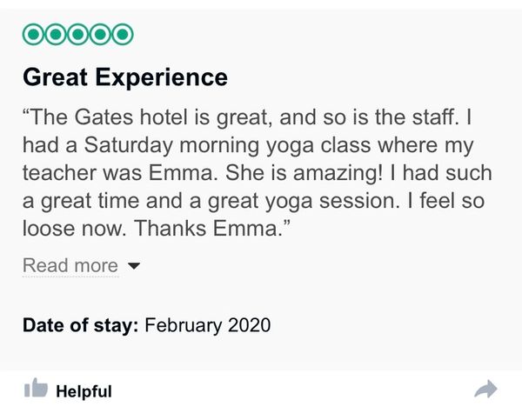The width and height of the screenshot is (522, 420).
Task: Mark the review as Helpful via its label
Action: pos(84,391)
